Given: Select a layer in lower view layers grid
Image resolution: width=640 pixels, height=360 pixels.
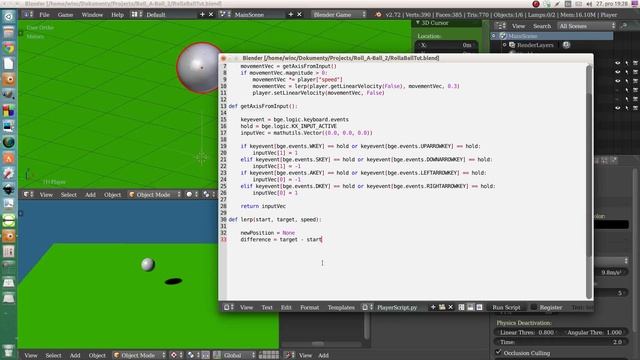Looking at the screenshot, I should (x=269, y=356).
